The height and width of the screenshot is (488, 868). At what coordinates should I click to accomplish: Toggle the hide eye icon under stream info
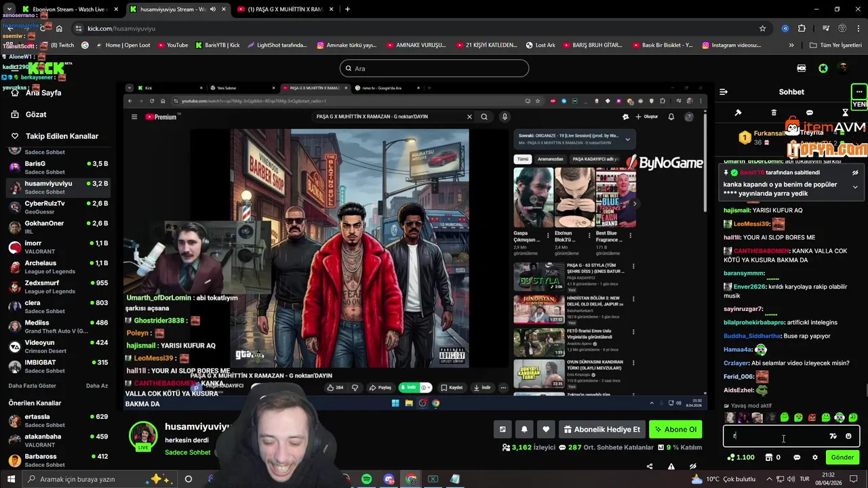point(693,466)
